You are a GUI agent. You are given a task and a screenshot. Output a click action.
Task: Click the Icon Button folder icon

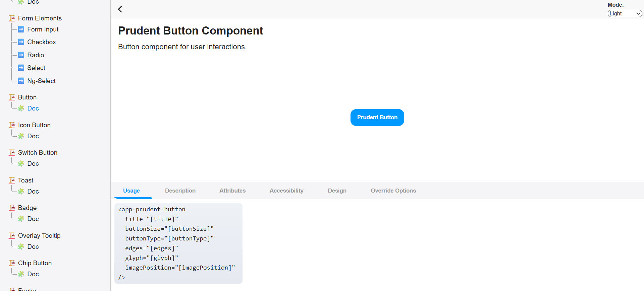coord(12,125)
